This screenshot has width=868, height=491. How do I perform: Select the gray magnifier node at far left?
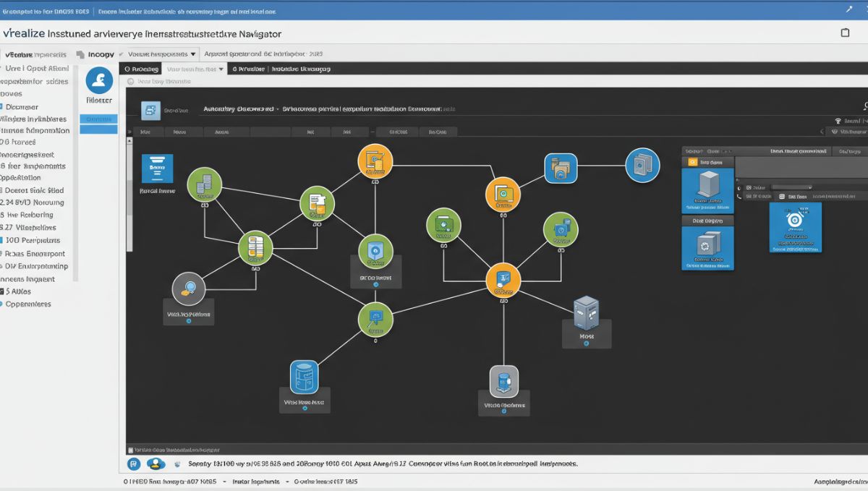coord(189,289)
